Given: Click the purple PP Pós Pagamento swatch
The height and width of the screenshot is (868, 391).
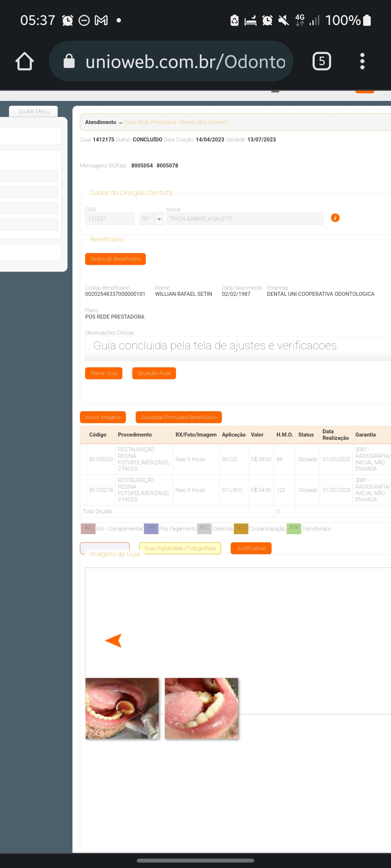Looking at the screenshot, I should pos(151,528).
